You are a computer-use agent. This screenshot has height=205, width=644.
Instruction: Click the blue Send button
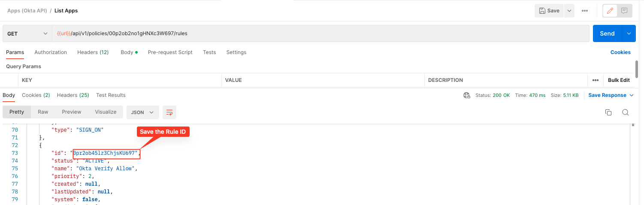[x=607, y=33]
